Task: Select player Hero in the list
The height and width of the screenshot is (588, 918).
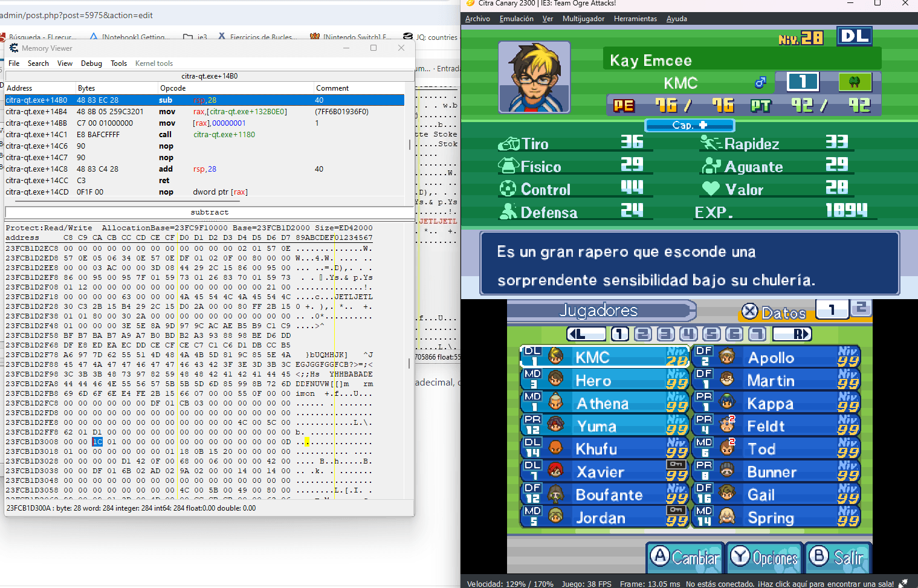Action: [605, 380]
